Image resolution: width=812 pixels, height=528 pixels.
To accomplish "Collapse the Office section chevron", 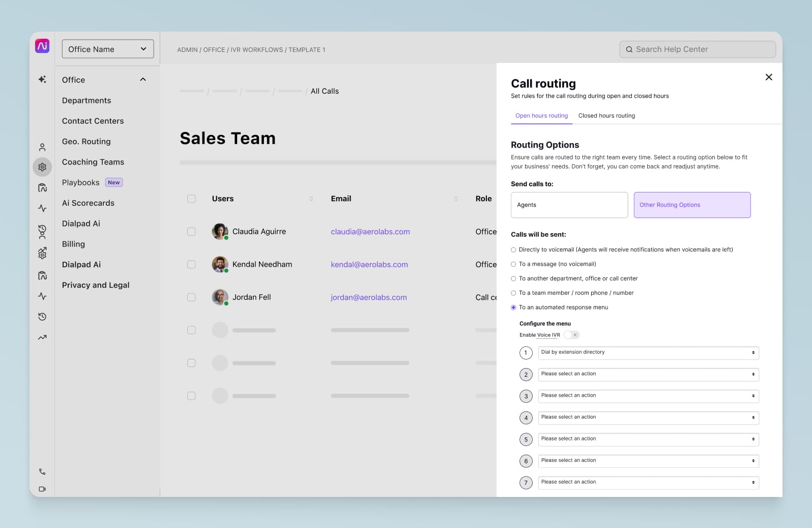I will (143, 79).
